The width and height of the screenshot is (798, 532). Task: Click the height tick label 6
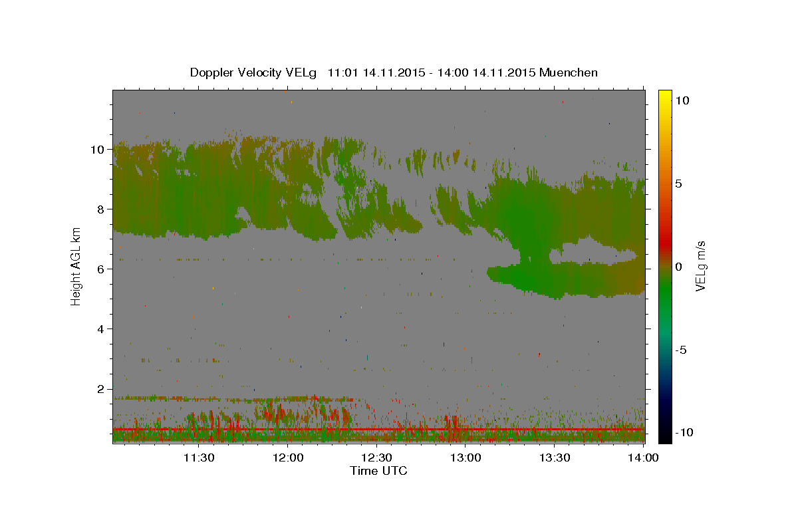point(101,269)
